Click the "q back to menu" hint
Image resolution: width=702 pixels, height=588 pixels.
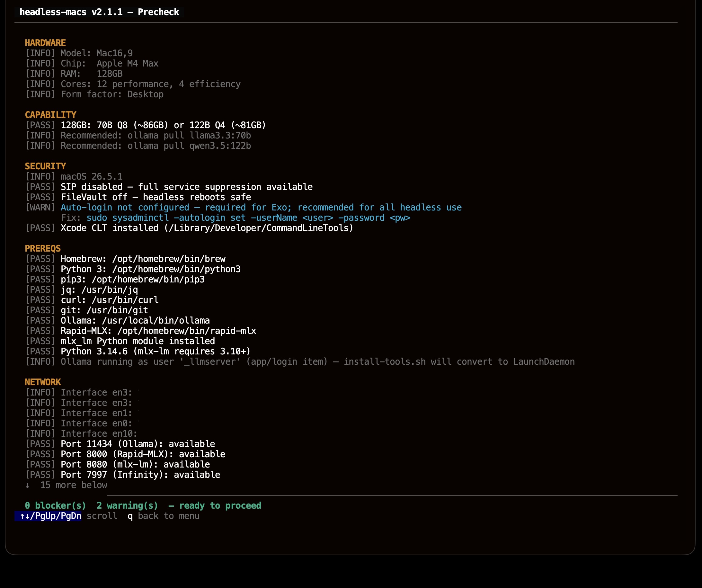click(164, 516)
